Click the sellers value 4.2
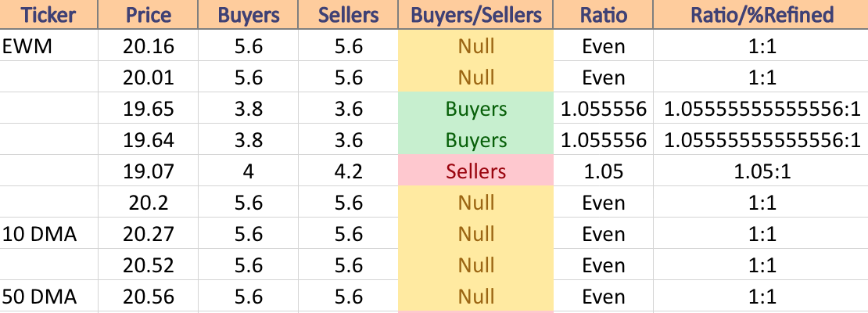868x313 pixels. click(348, 171)
